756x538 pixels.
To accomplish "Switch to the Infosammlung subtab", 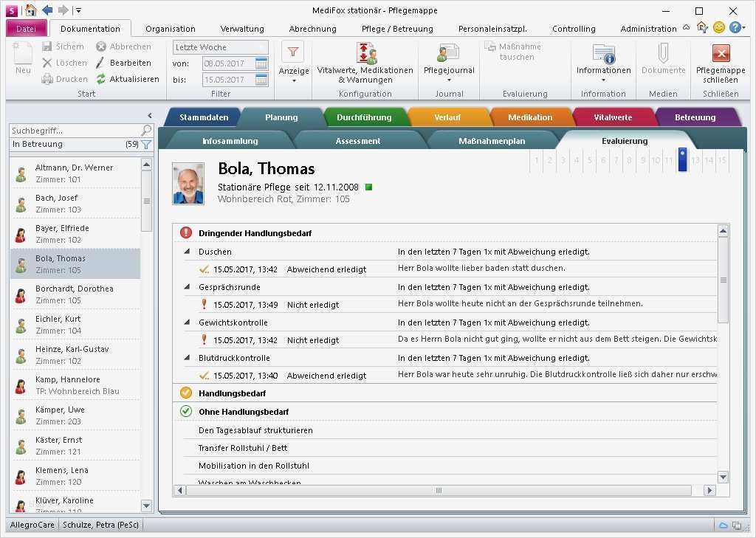I will pyautogui.click(x=230, y=141).
